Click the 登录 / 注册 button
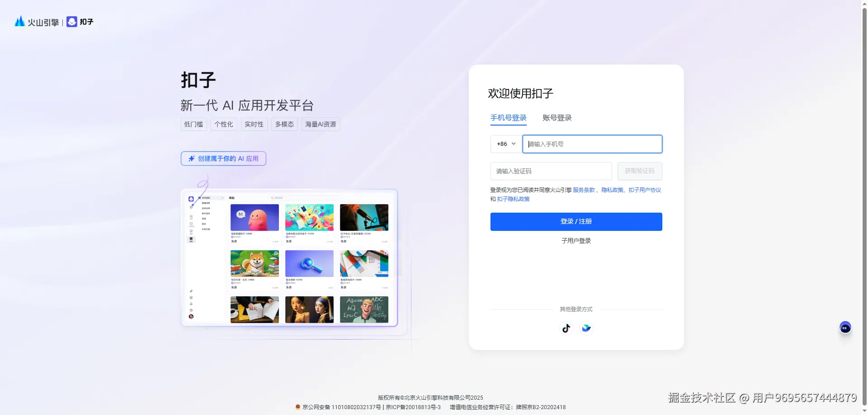 pyautogui.click(x=576, y=222)
